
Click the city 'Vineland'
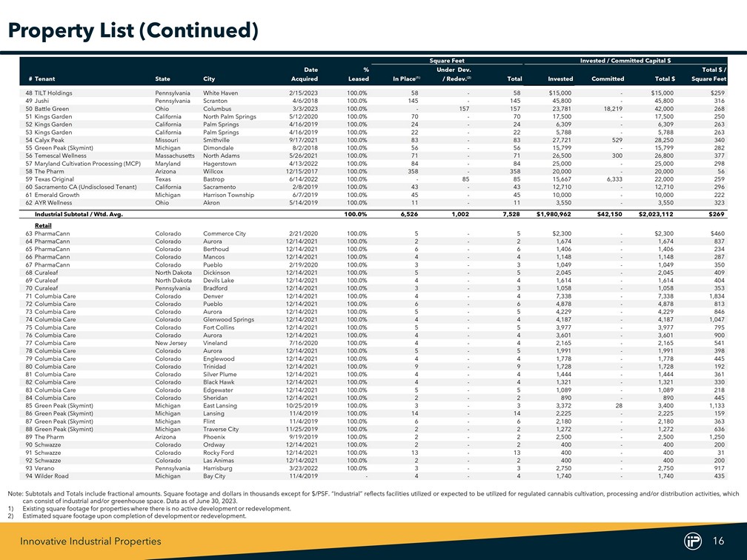pyautogui.click(x=215, y=343)
